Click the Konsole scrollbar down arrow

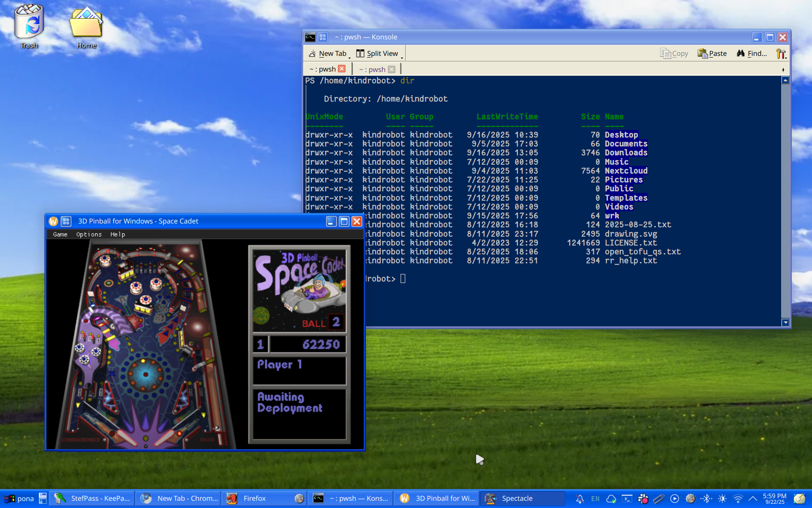pos(785,323)
